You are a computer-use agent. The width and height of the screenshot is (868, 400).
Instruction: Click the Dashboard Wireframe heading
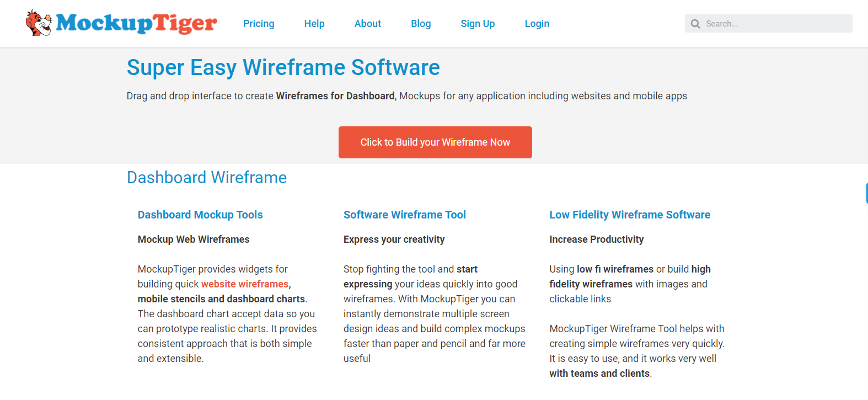pyautogui.click(x=207, y=178)
